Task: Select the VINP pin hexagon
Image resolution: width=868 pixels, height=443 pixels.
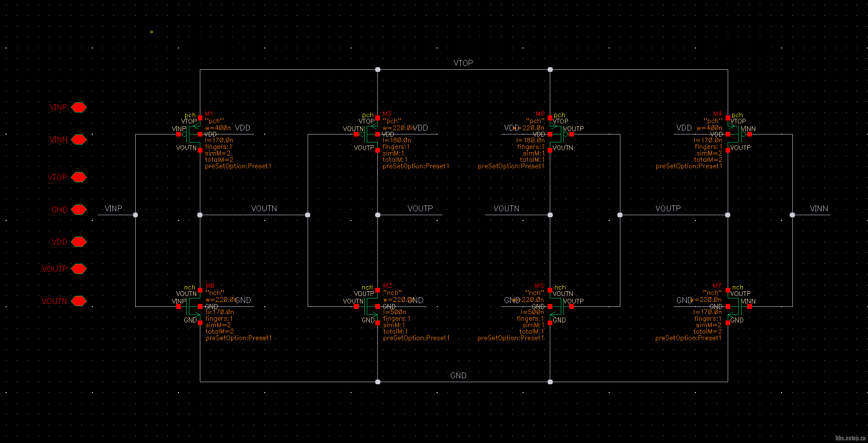Action: point(79,107)
